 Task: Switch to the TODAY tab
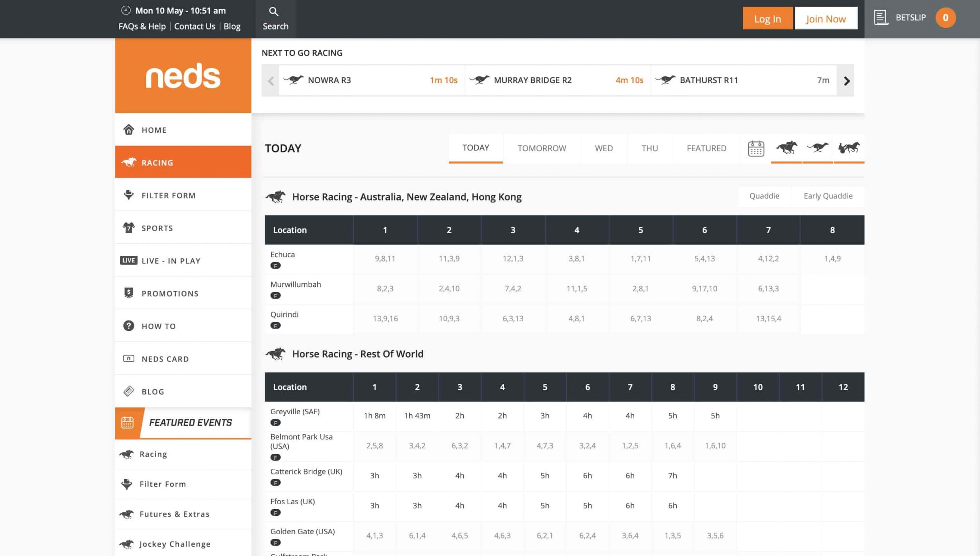pyautogui.click(x=475, y=148)
